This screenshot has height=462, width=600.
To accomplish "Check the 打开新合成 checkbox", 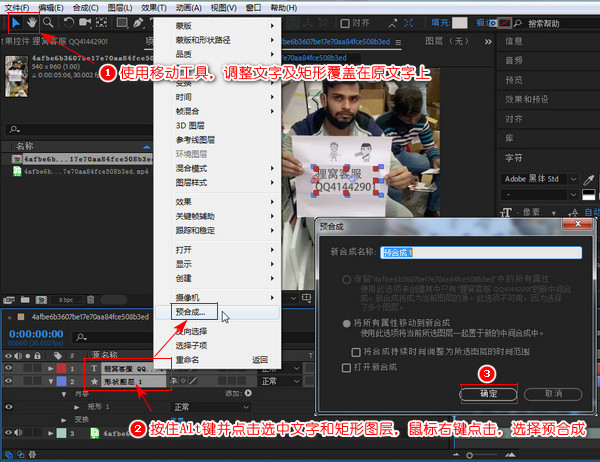I will click(346, 368).
